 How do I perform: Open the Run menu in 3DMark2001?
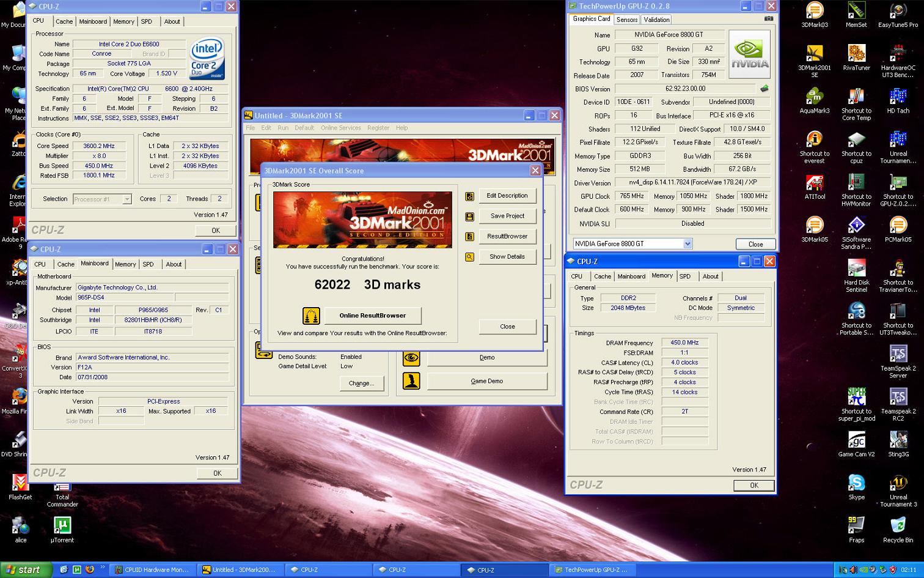283,128
